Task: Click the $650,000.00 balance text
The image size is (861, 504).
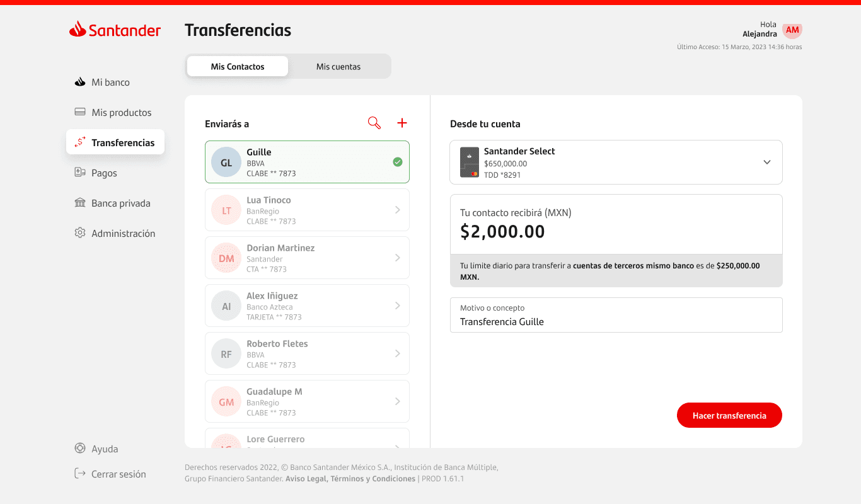Action: click(x=506, y=164)
